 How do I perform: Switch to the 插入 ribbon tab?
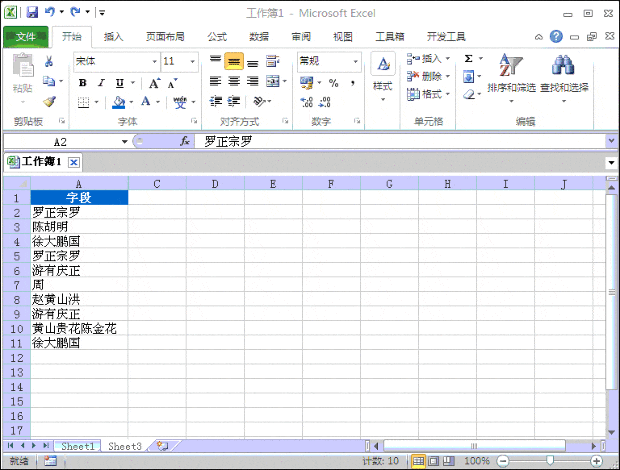113,37
